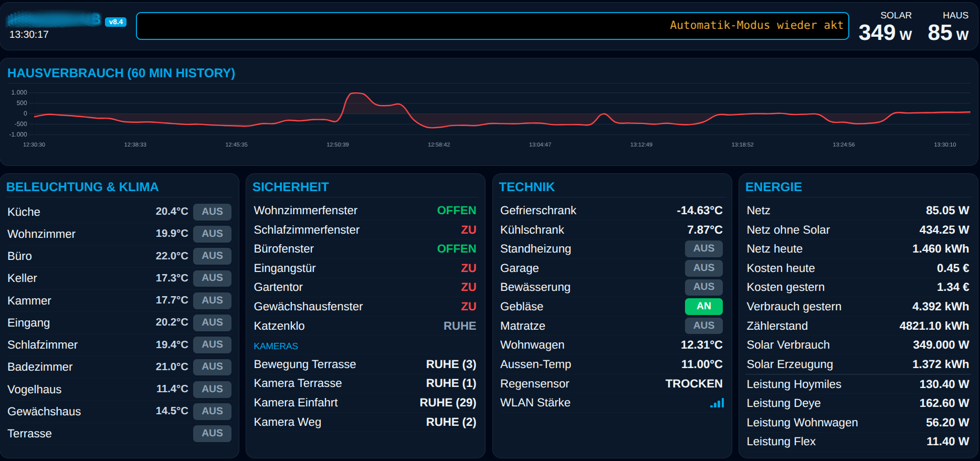The image size is (980, 461).
Task: Click the Gartentor ZU status
Action: pos(469,287)
